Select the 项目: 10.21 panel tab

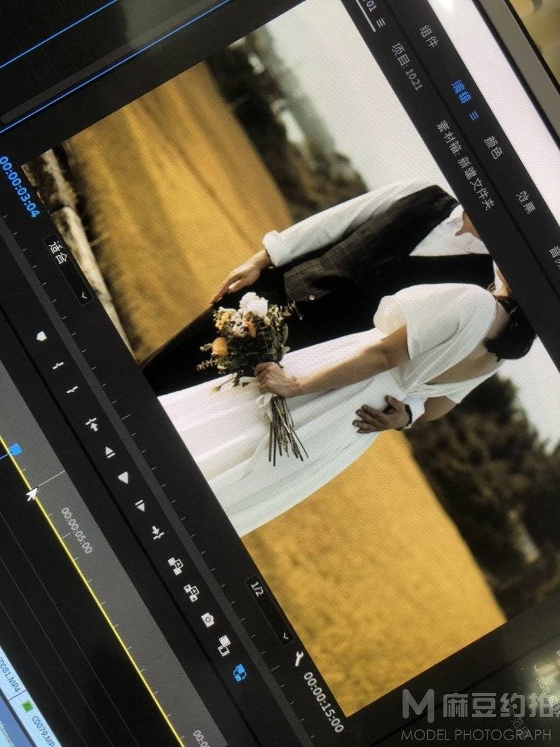[x=407, y=66]
